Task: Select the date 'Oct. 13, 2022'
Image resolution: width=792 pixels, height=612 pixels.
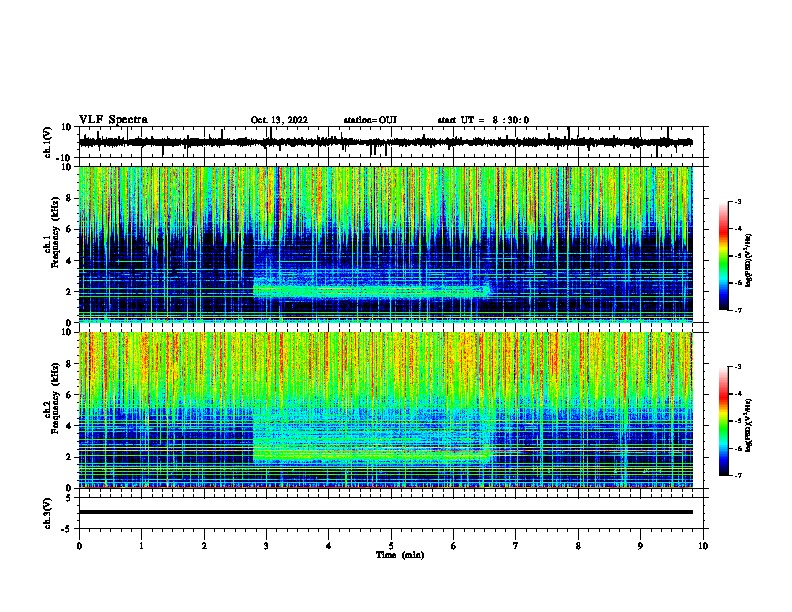Action: tap(279, 120)
